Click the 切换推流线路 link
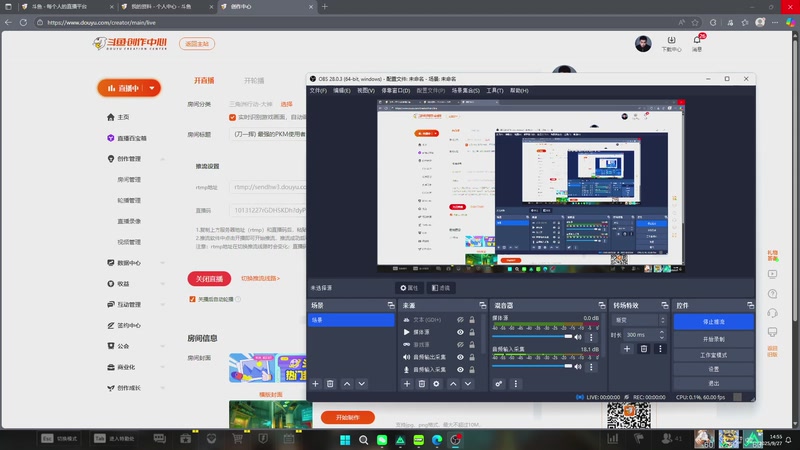 (260, 279)
